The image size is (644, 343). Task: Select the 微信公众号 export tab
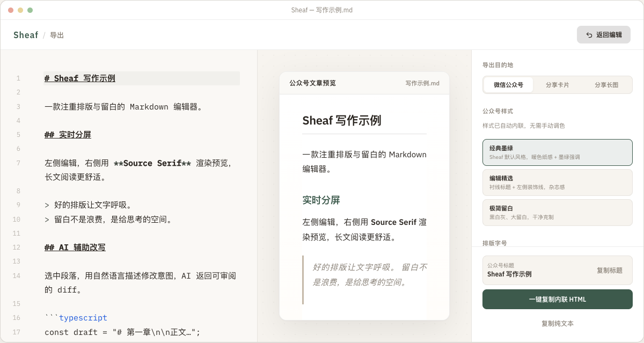tap(508, 85)
